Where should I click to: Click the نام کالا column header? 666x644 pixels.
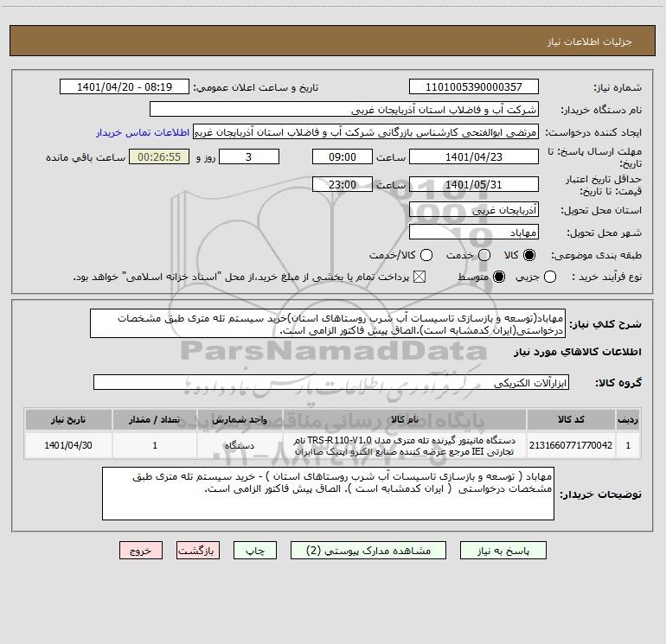click(x=405, y=419)
